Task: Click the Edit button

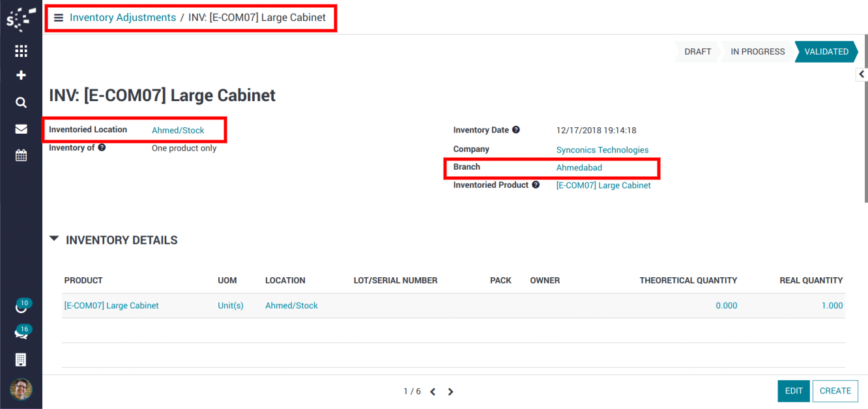Action: [793, 391]
